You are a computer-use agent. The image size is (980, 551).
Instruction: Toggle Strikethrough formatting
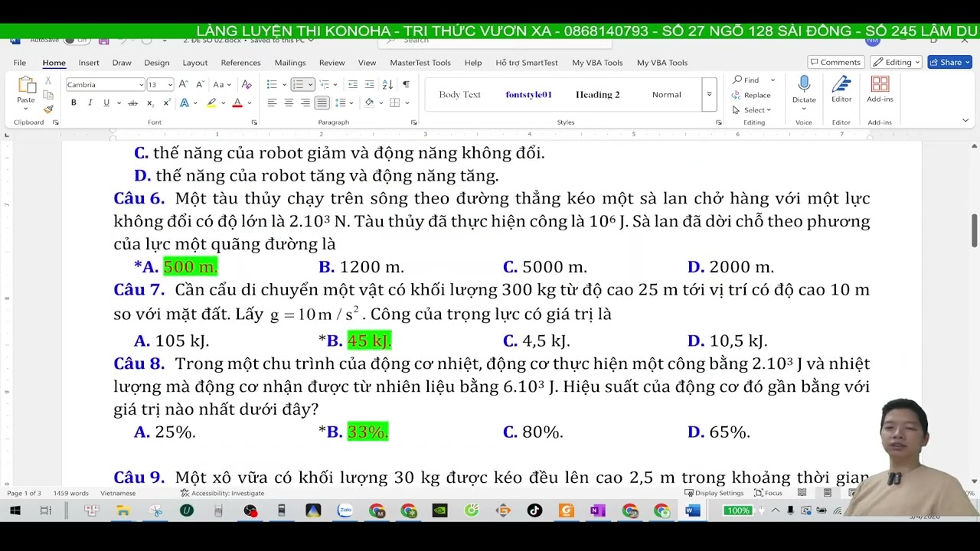[x=132, y=103]
